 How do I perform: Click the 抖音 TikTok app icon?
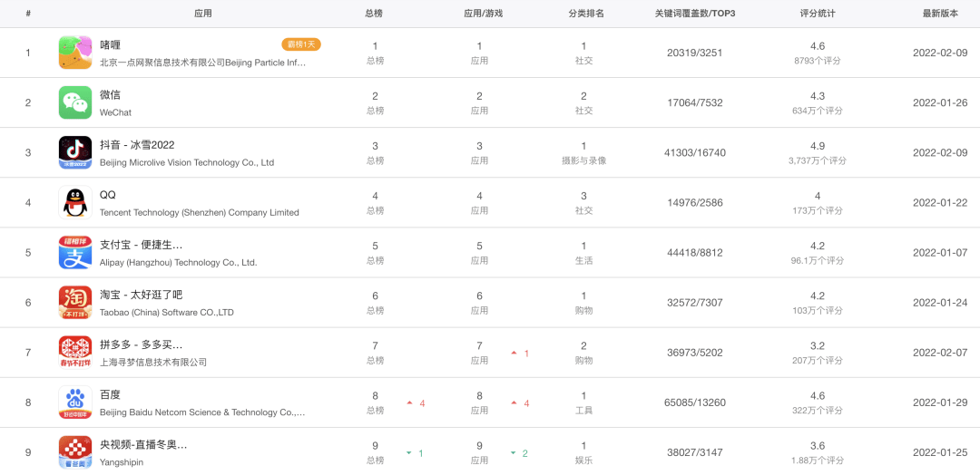(x=75, y=152)
